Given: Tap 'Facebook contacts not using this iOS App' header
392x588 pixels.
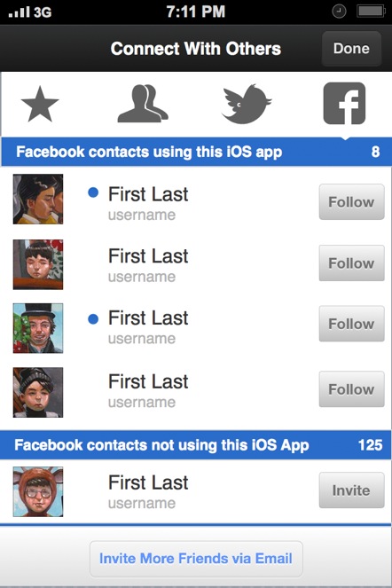Looking at the screenshot, I should click(x=196, y=445).
